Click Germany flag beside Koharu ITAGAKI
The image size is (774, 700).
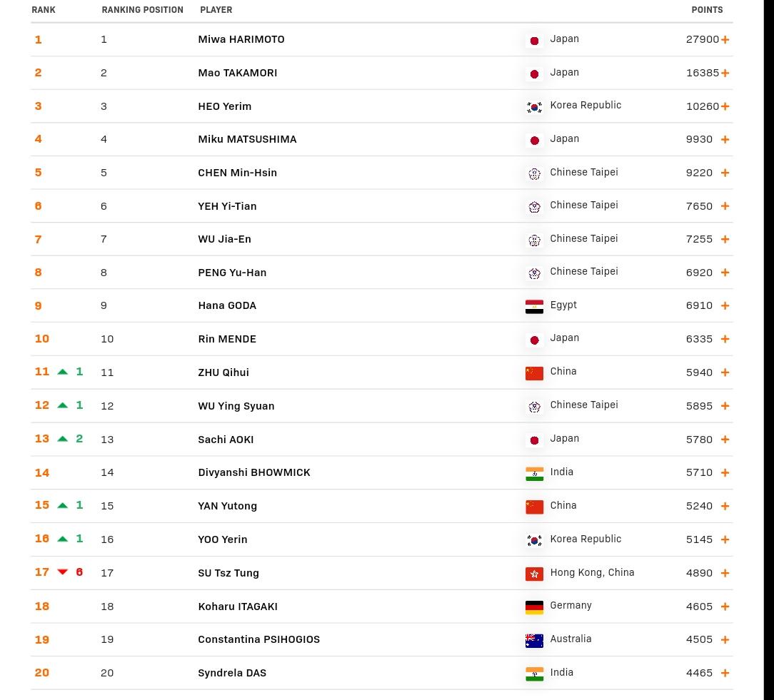[534, 607]
